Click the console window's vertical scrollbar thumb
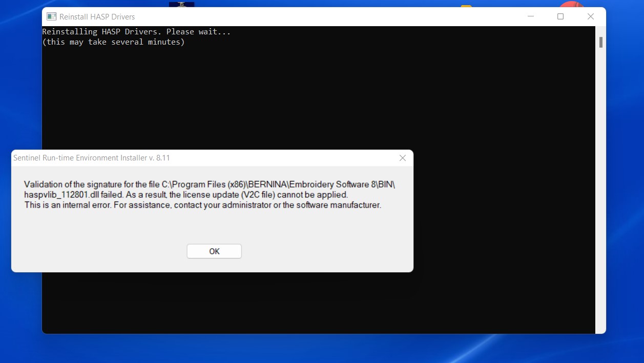Screen dimensions: 644x363 (x=601, y=42)
